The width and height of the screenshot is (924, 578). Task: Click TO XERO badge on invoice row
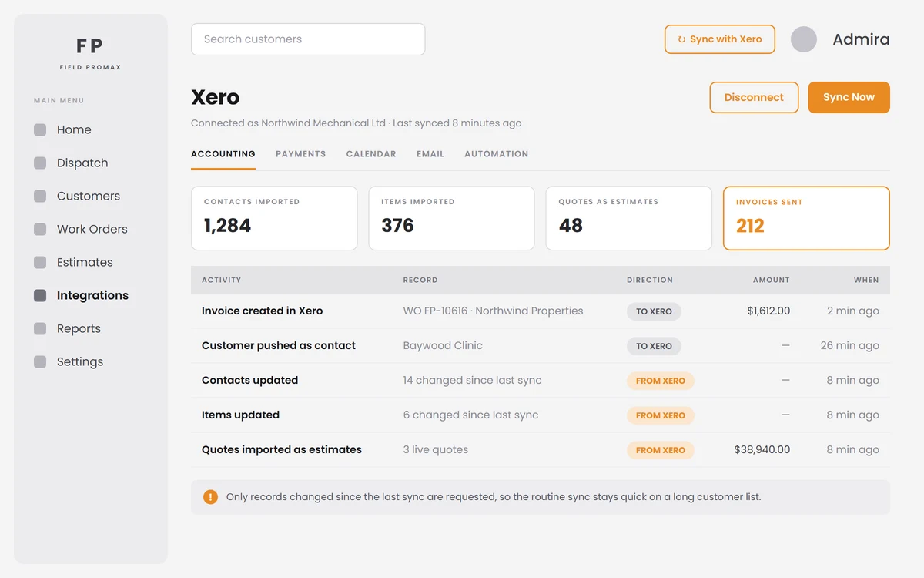[x=654, y=311]
